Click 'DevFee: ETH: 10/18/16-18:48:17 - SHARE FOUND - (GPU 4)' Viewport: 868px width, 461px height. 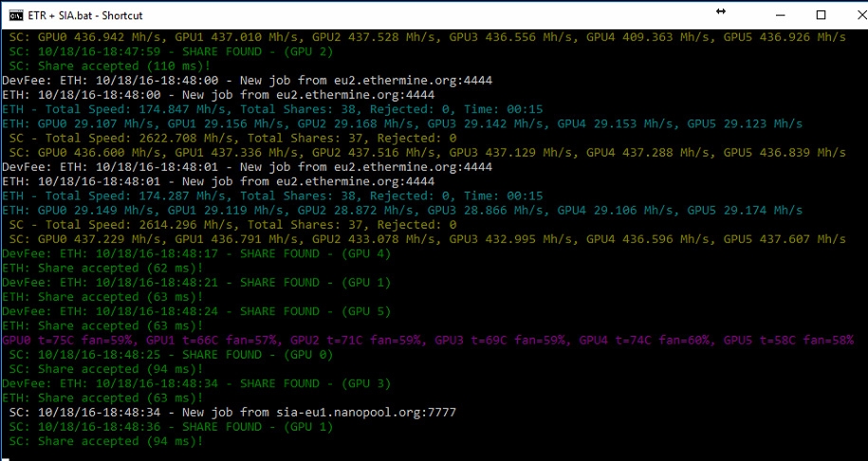click(x=196, y=253)
